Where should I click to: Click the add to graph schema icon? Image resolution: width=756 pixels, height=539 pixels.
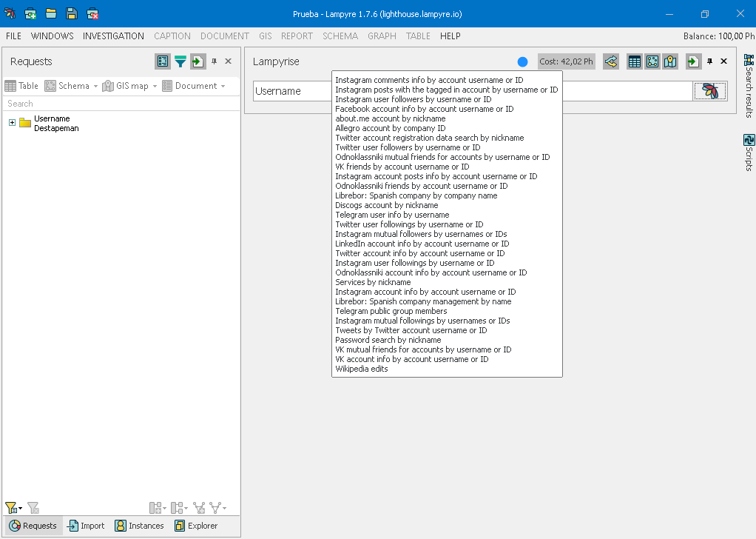[199, 508]
